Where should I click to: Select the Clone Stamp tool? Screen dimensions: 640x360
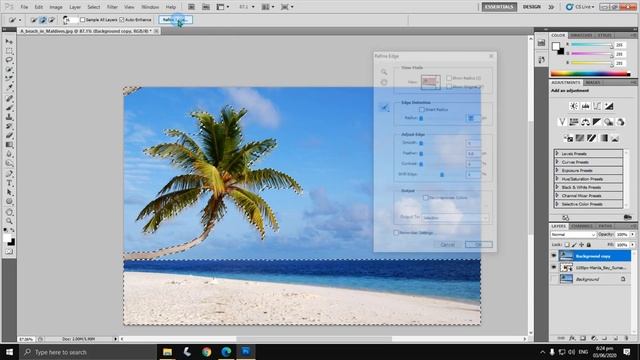pos(9,117)
